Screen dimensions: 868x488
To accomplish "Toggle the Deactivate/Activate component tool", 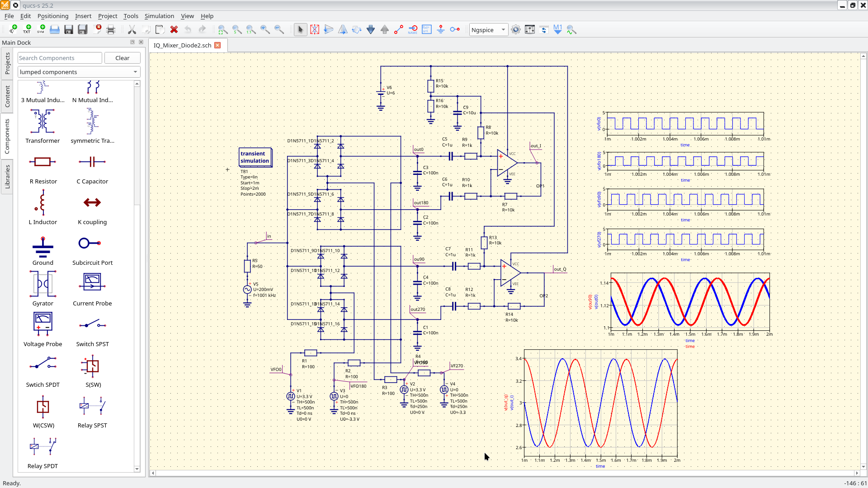I will pos(315,30).
